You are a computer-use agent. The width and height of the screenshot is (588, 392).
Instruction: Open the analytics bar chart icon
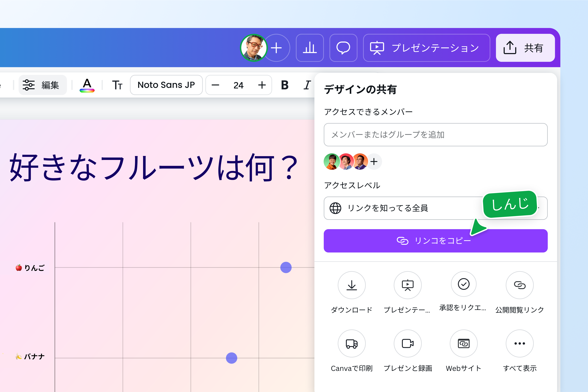310,48
